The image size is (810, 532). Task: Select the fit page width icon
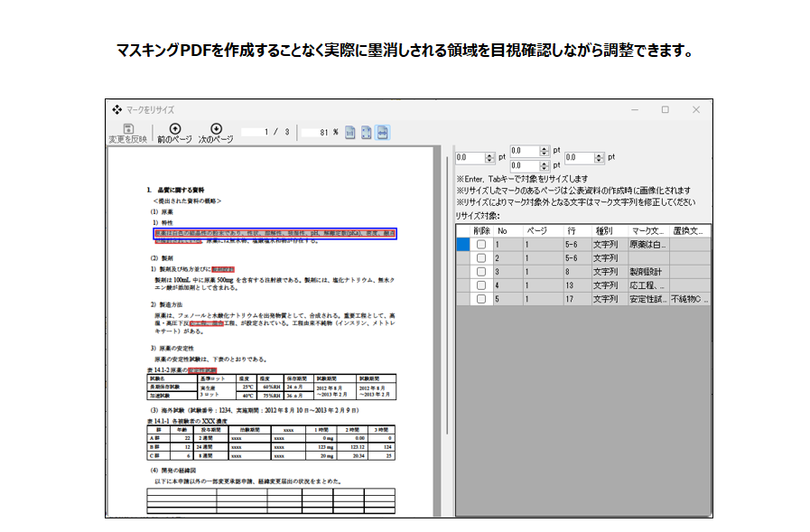point(382,133)
